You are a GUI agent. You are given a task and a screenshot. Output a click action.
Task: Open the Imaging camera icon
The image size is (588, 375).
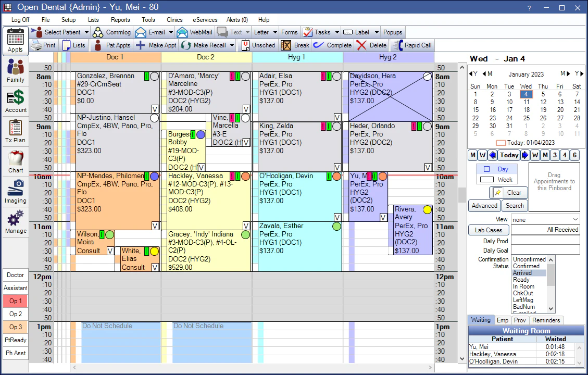(x=16, y=188)
